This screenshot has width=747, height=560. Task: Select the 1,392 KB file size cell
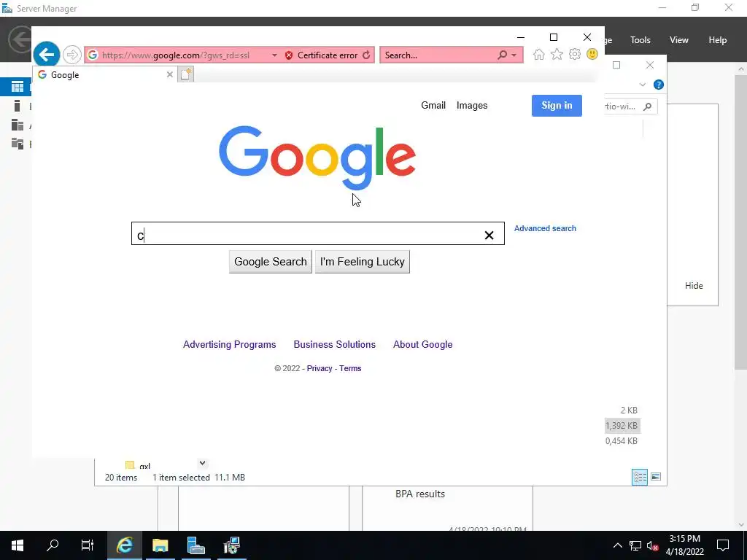point(622,425)
